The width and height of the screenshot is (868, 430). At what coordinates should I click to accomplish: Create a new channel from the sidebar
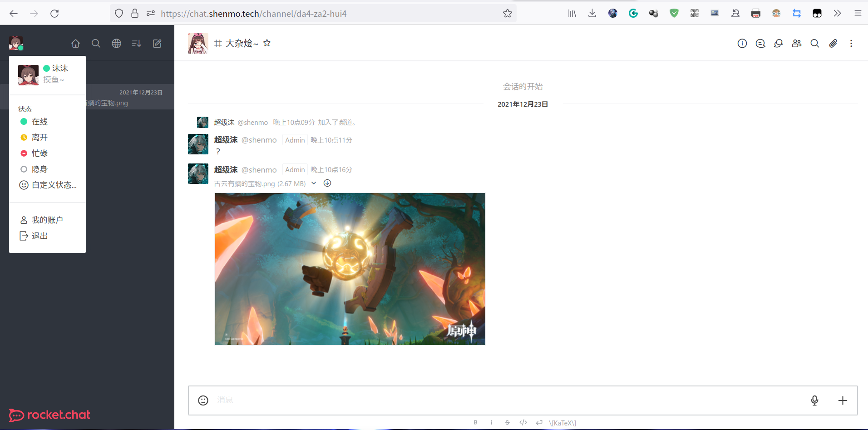(157, 43)
